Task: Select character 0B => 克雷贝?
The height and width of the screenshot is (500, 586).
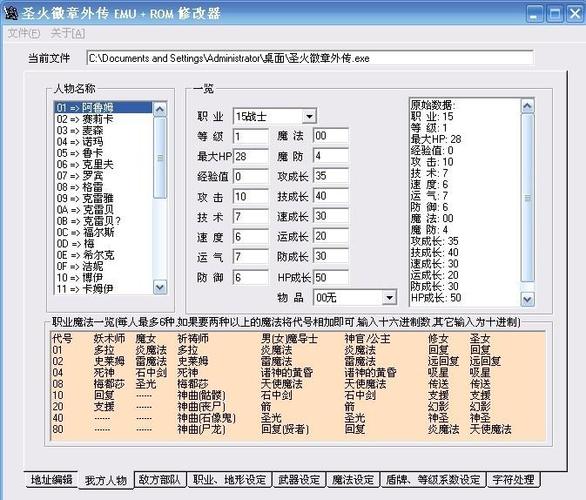Action: [x=104, y=221]
